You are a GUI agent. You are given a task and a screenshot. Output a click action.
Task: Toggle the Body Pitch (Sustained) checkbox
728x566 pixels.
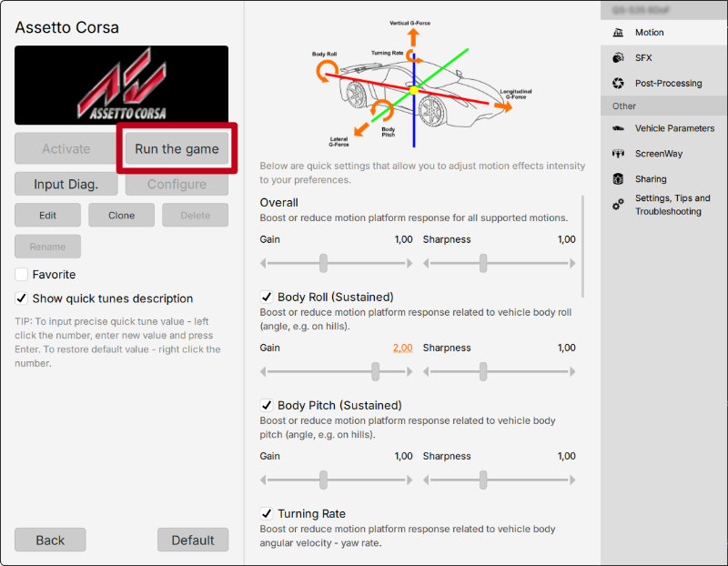267,405
